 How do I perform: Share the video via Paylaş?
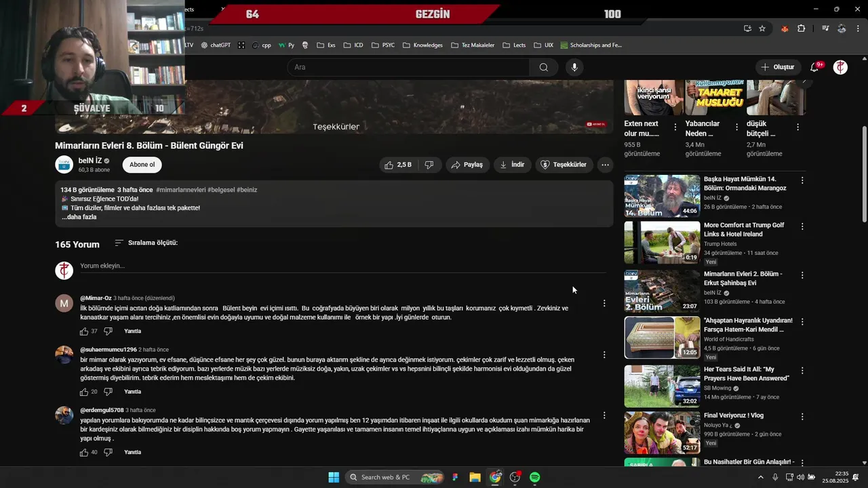(x=467, y=165)
